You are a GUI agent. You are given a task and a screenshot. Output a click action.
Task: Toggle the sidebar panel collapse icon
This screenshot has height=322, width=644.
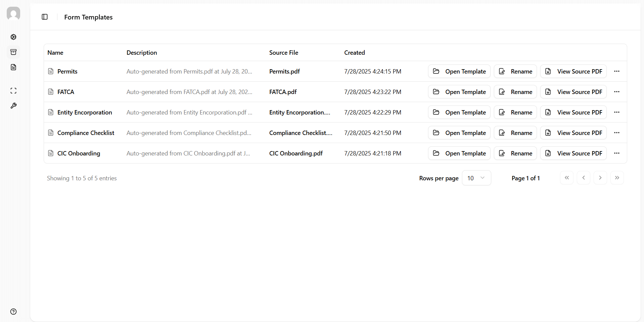(45, 17)
